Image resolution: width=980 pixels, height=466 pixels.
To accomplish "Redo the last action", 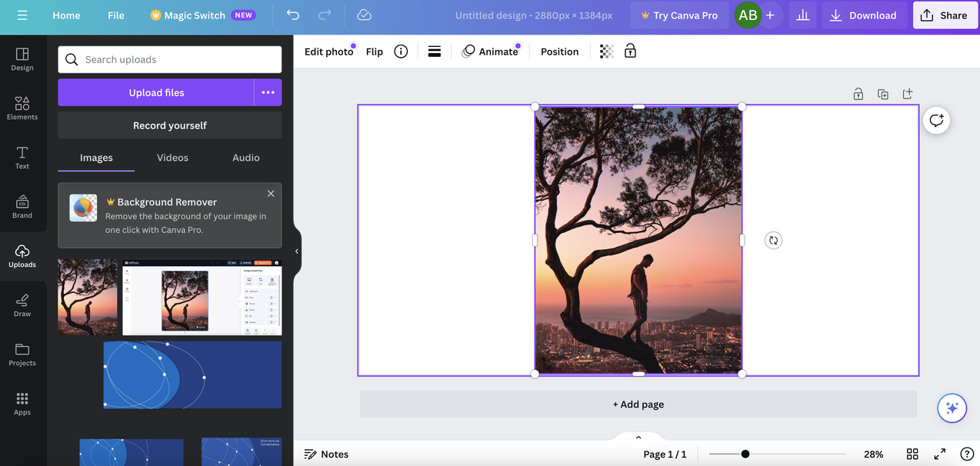I will (x=325, y=15).
